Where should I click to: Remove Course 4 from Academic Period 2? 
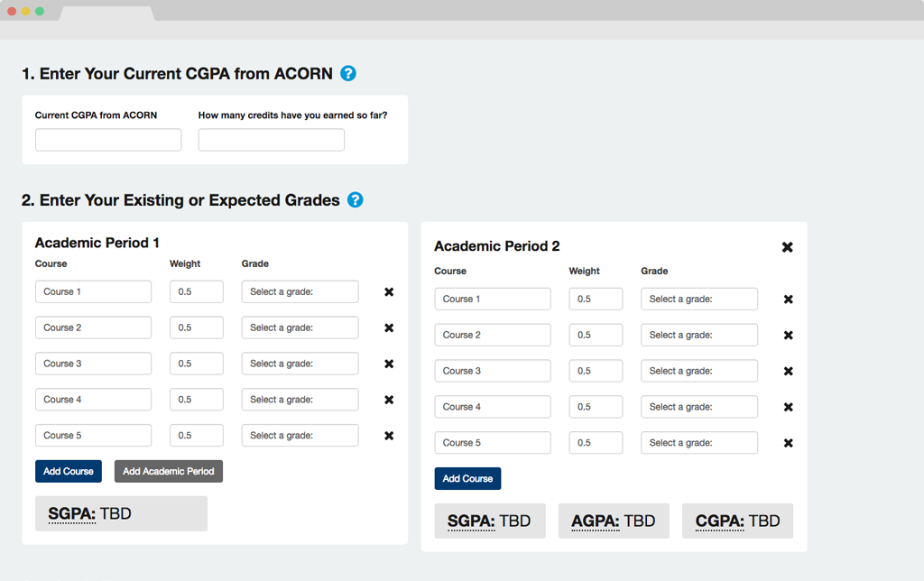788,407
